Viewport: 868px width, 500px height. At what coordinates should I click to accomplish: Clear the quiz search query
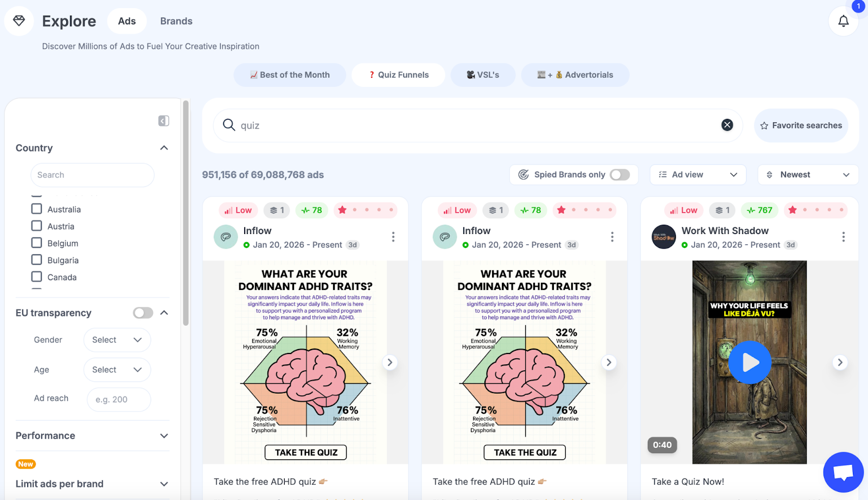coord(727,125)
